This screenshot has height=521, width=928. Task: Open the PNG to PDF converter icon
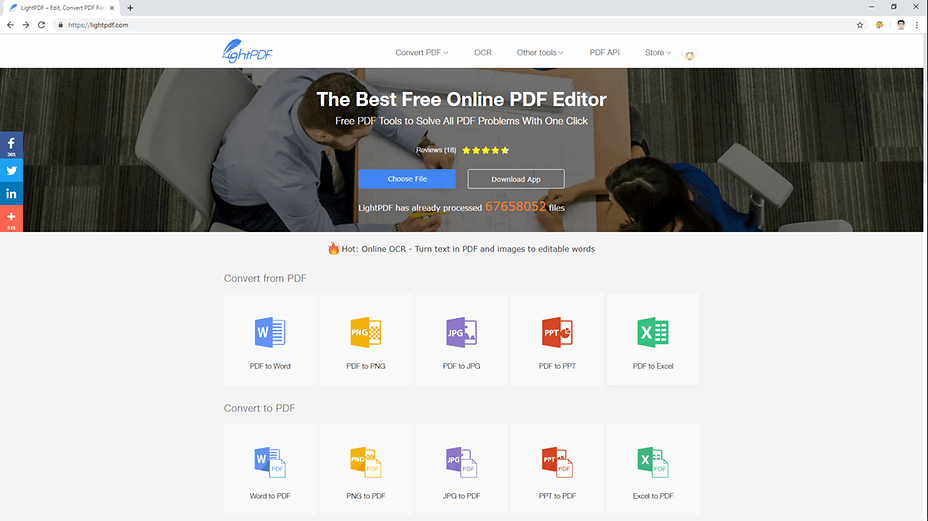[365, 462]
